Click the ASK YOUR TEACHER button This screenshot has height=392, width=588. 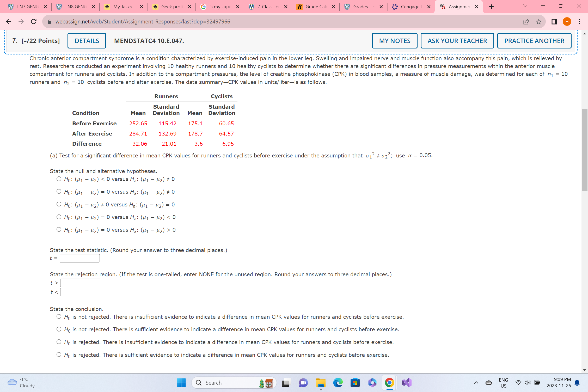(457, 40)
